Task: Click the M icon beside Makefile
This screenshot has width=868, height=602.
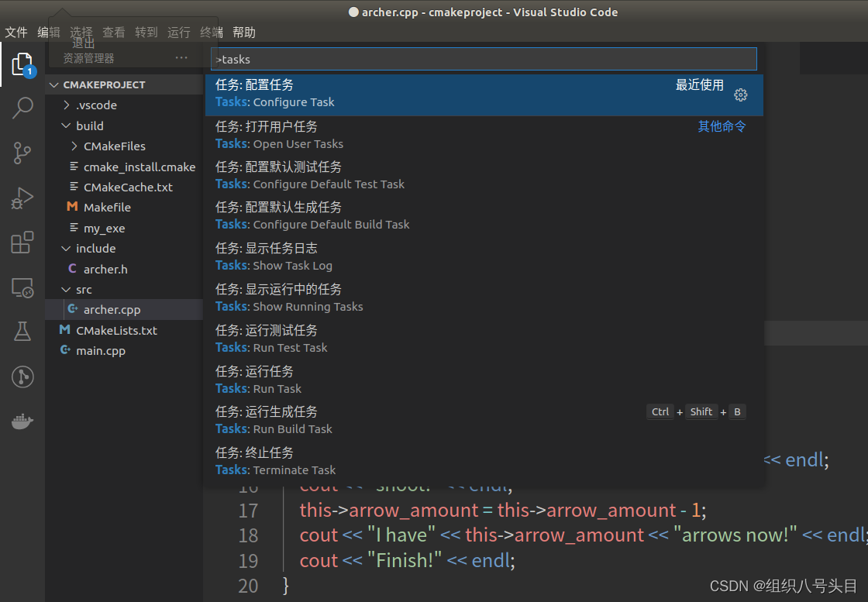Action: (x=72, y=206)
